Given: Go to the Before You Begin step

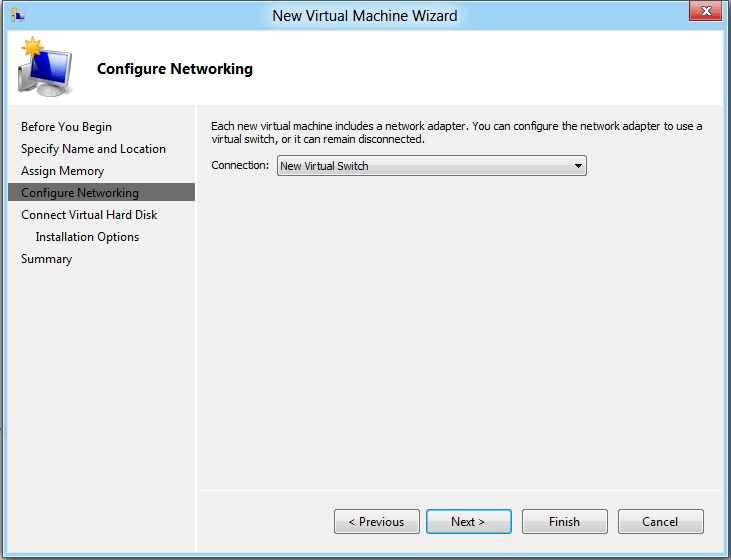Looking at the screenshot, I should tap(66, 127).
